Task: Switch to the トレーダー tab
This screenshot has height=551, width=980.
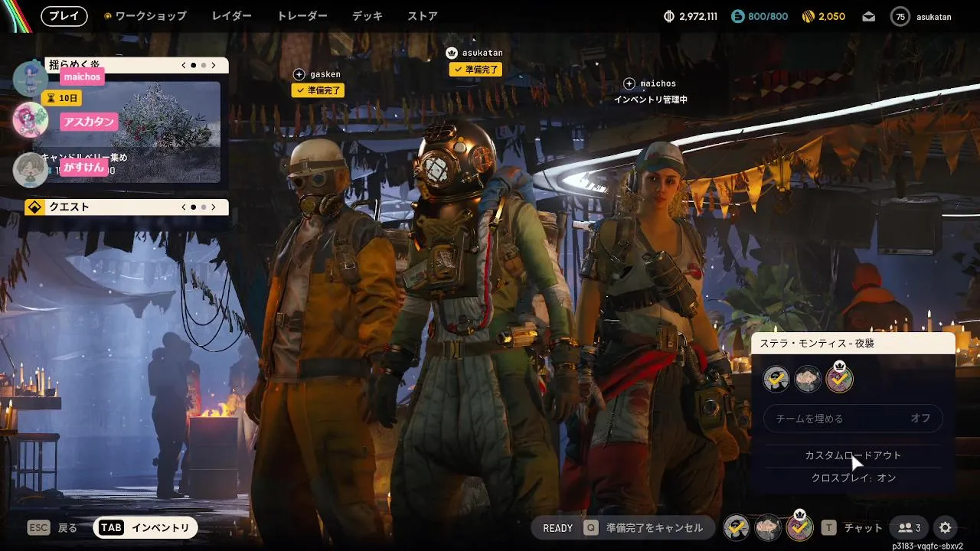Action: coord(302,16)
